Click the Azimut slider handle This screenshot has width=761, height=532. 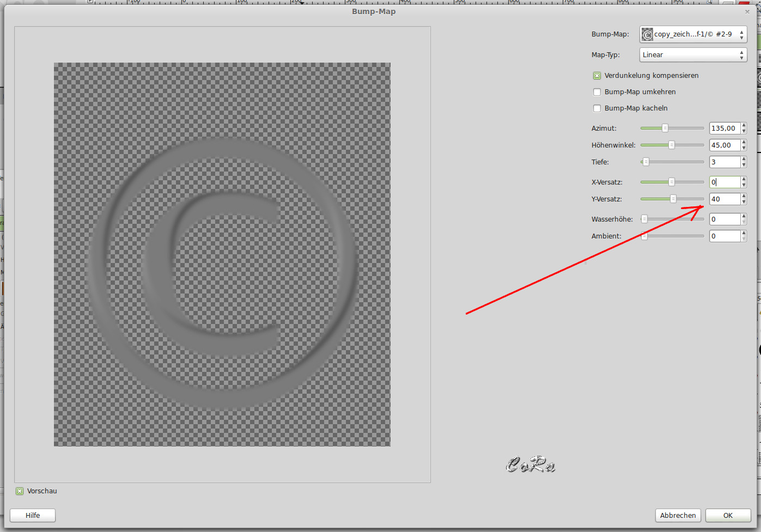pos(665,129)
